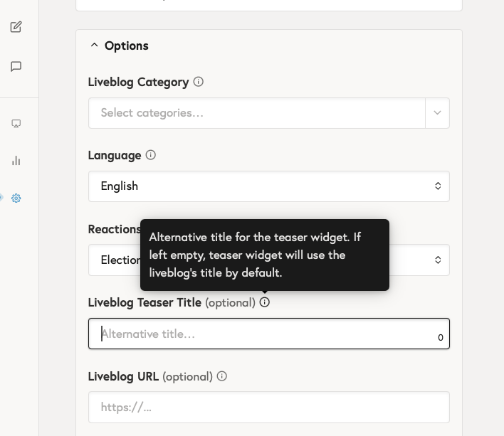Click the Liveblog Category label
The image size is (504, 436).
pyautogui.click(x=139, y=83)
